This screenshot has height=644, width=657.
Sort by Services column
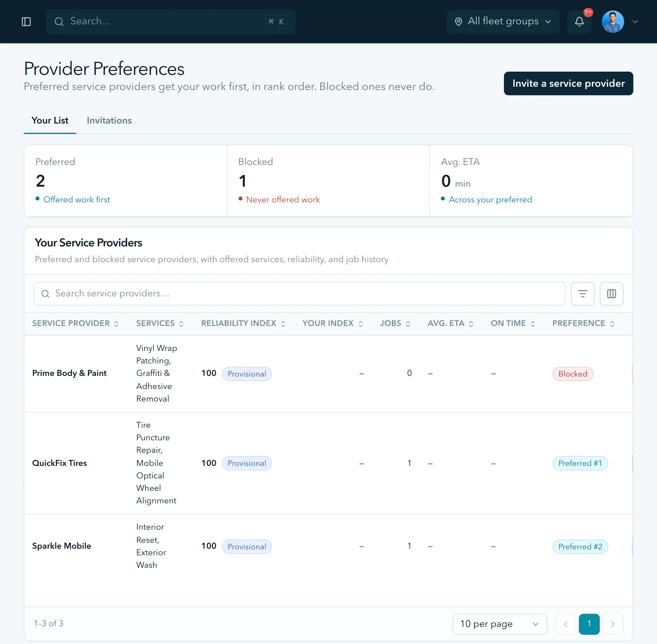[x=160, y=323]
